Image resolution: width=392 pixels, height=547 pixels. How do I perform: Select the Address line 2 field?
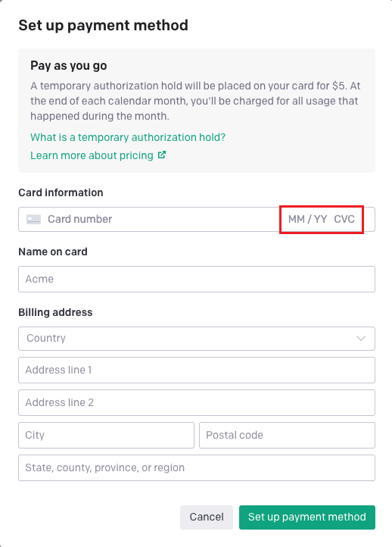[197, 402]
